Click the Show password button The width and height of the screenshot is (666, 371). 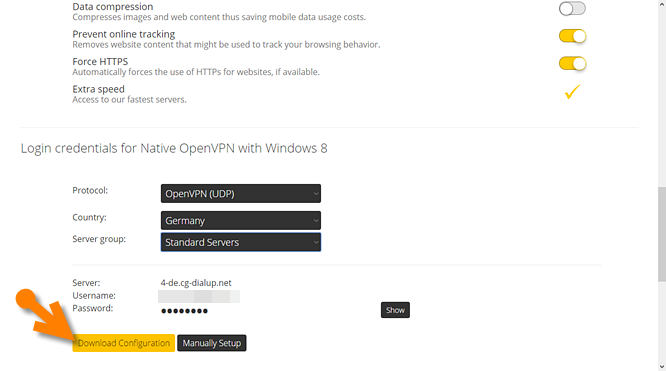tap(395, 310)
